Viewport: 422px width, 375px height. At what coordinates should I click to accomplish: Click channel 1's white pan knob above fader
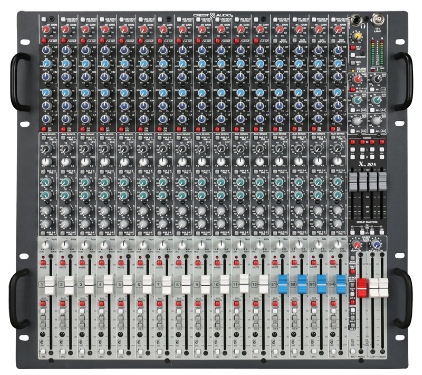(46, 245)
